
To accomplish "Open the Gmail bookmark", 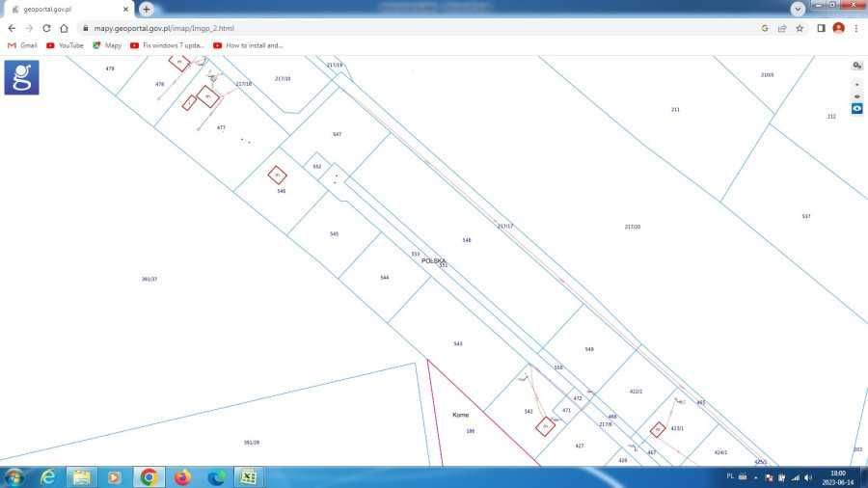I will tap(23, 45).
